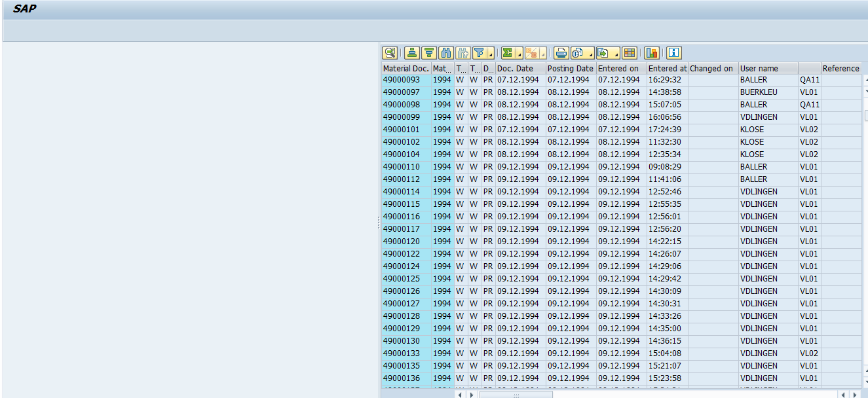Select the row for document 49000101

(x=402, y=130)
